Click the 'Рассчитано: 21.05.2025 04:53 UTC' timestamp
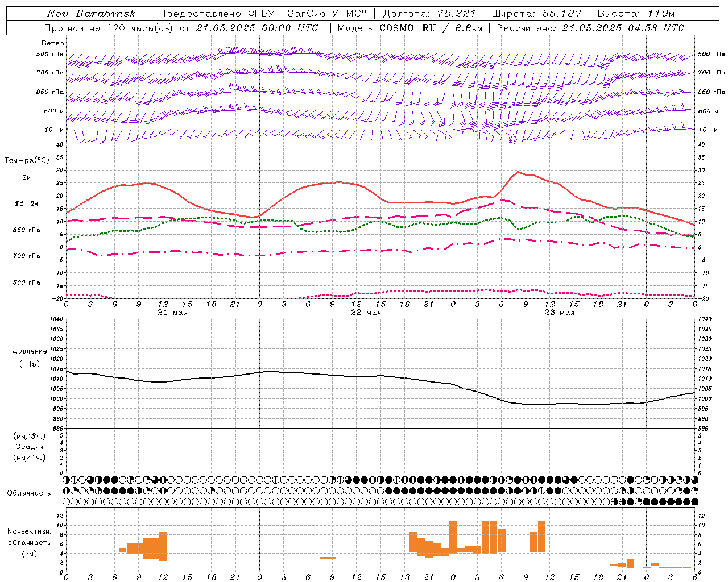This screenshot has width=728, height=582. [x=590, y=28]
